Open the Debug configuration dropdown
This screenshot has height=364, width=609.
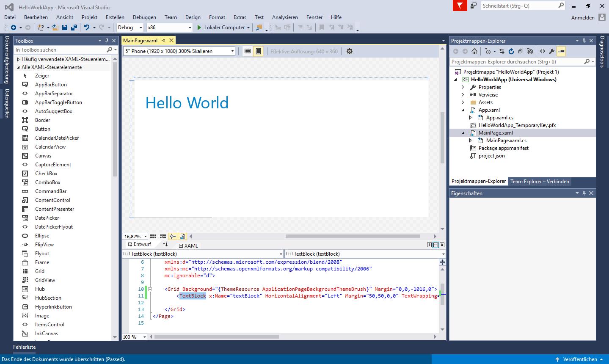(x=131, y=28)
